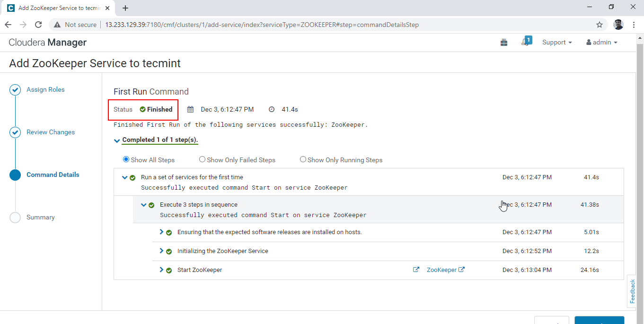Open the Support dropdown menu
Viewport: 644px width, 324px height.
(x=556, y=43)
